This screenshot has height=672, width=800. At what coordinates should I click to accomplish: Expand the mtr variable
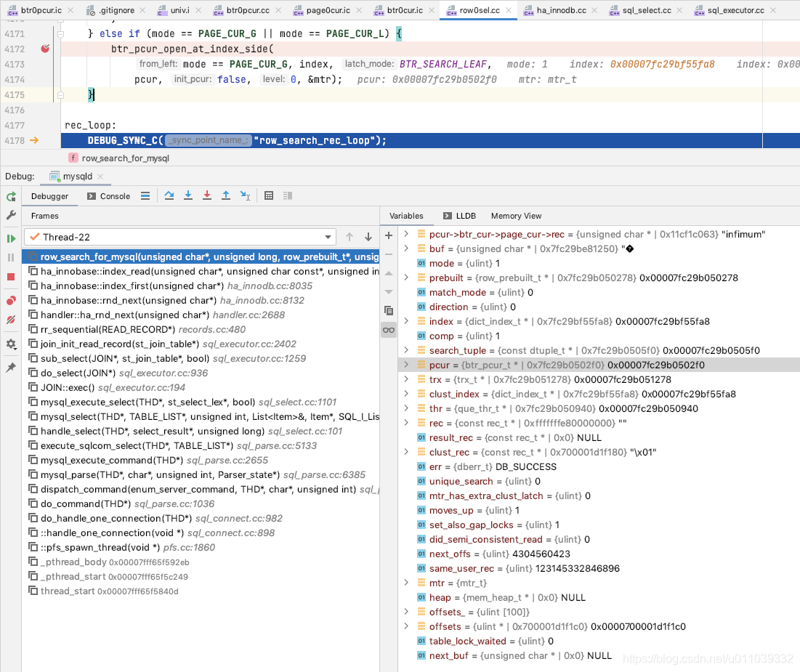[407, 583]
